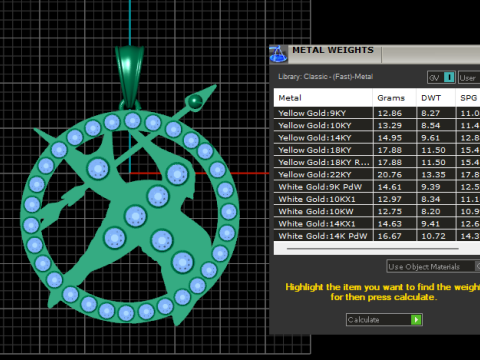Select the Yellow Gold:9KY row
The width and height of the screenshot is (480, 360).
coord(377,113)
